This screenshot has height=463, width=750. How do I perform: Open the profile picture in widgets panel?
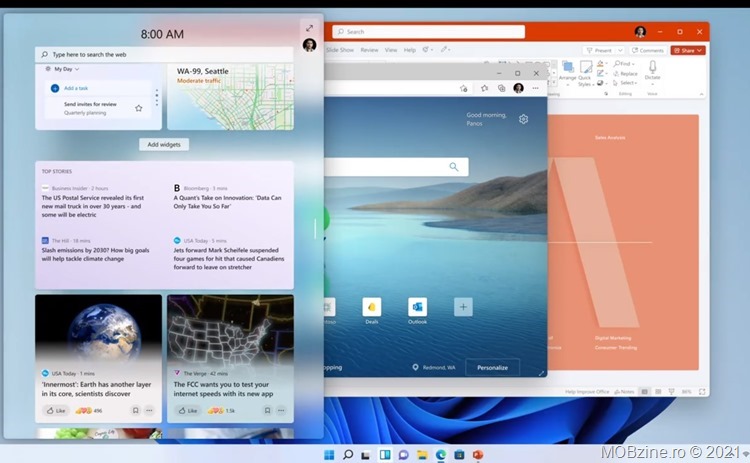(309, 45)
